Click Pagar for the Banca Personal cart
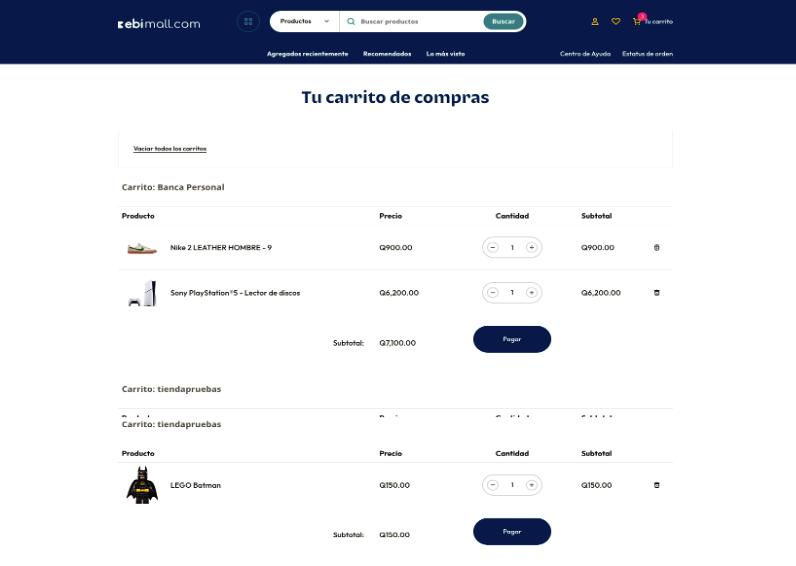The width and height of the screenshot is (796, 566). tap(512, 339)
